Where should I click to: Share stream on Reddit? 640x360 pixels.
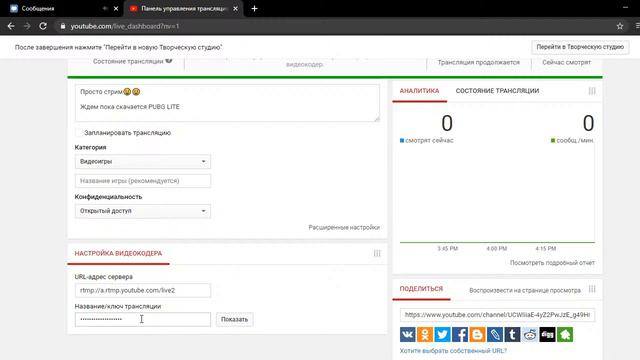pyautogui.click(x=530, y=334)
